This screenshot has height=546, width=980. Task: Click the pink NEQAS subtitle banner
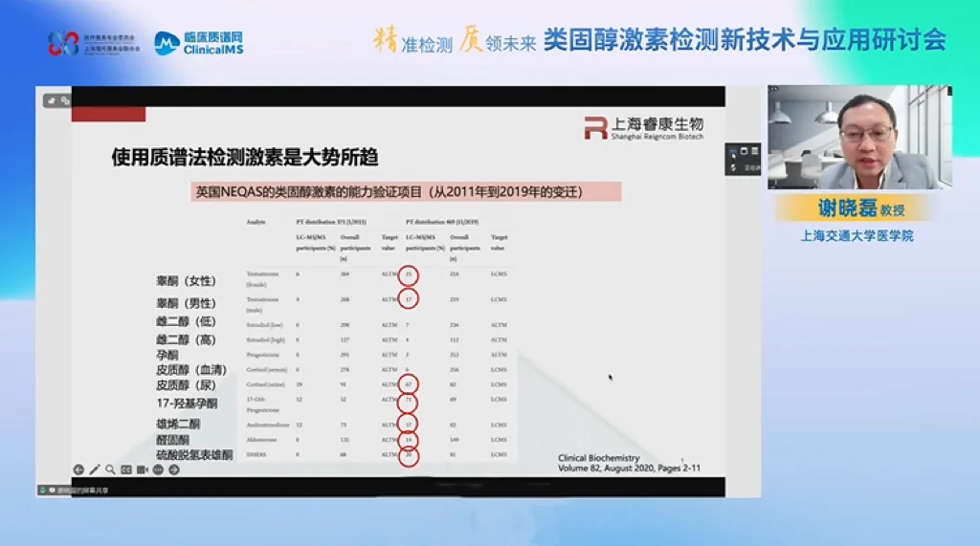[x=407, y=191]
